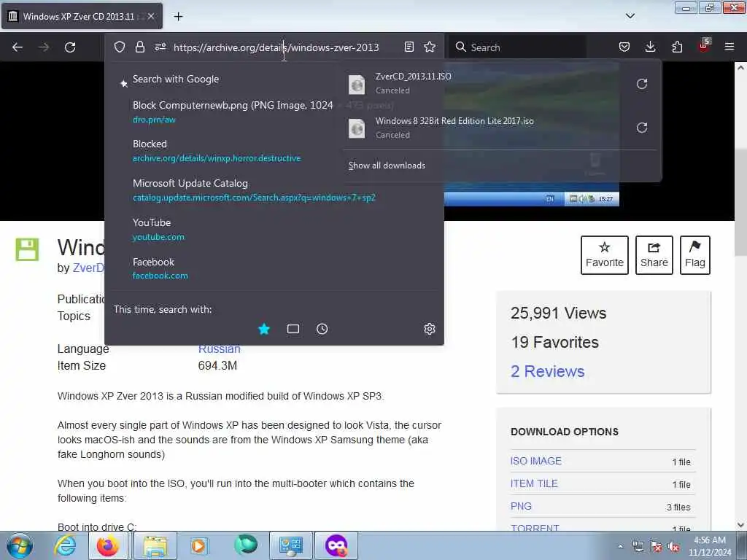
Task: Open the ZverCD_2013.11.ISO download entry
Action: pyautogui.click(x=486, y=83)
